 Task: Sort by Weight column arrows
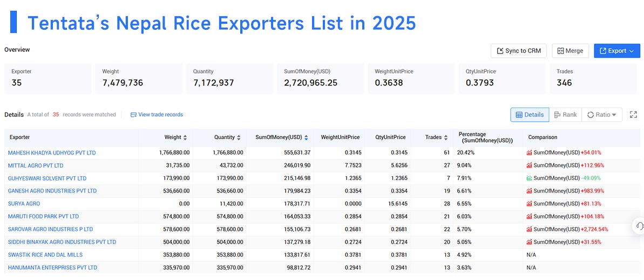pyautogui.click(x=185, y=137)
